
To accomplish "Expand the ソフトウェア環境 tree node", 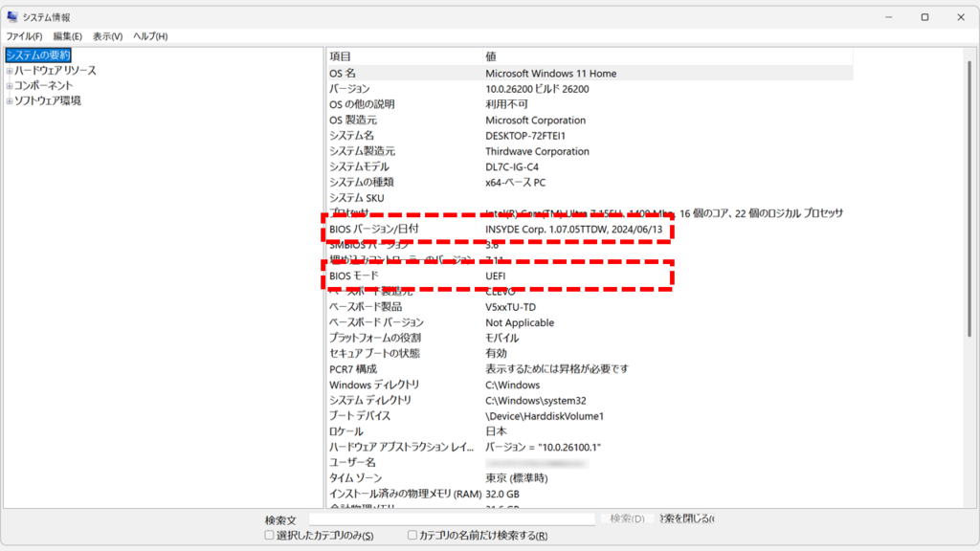I will (10, 100).
